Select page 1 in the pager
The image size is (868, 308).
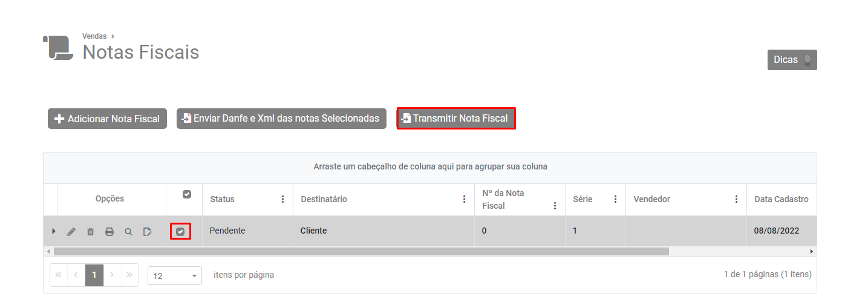coord(94,275)
